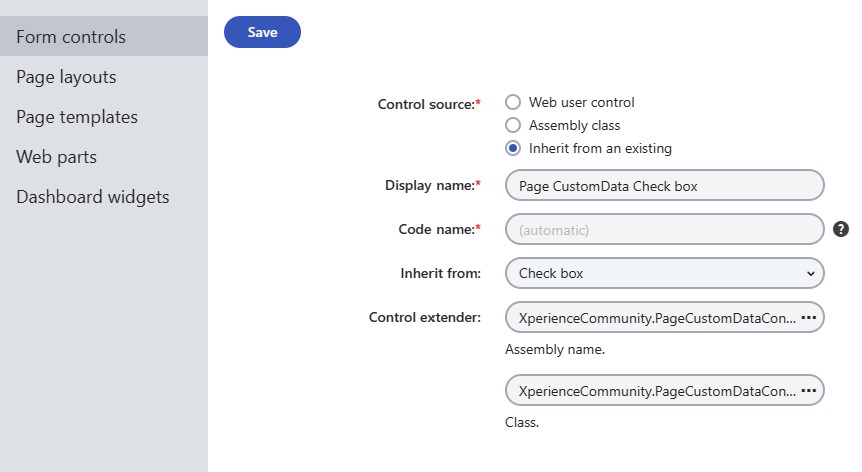Select Inherit from an existing option
Screen dimensions: 862x472
click(x=513, y=148)
